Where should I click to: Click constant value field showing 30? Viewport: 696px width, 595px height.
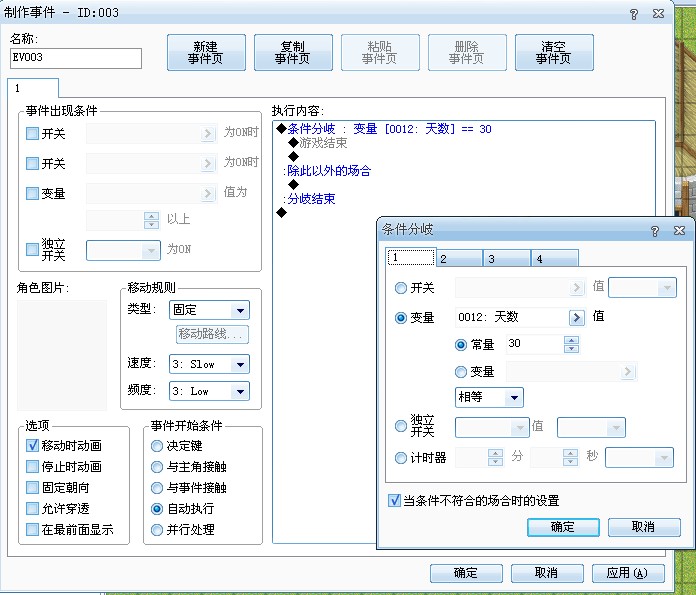pos(534,344)
